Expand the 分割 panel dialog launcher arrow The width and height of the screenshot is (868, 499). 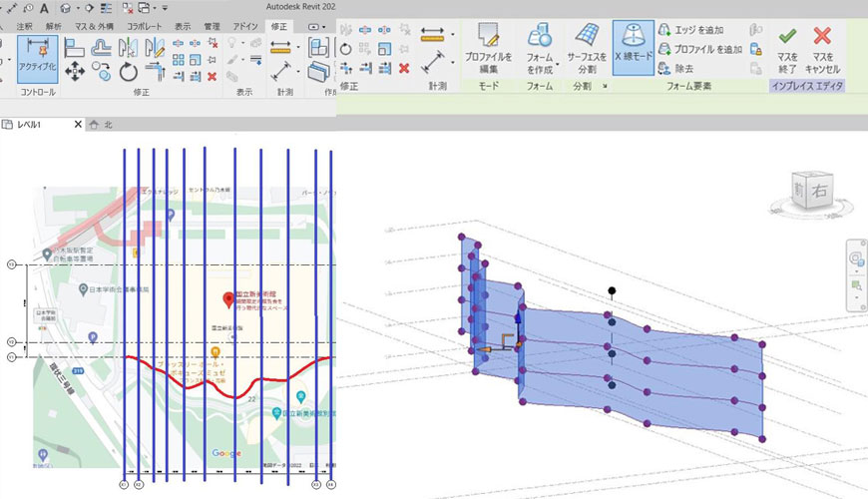point(604,88)
